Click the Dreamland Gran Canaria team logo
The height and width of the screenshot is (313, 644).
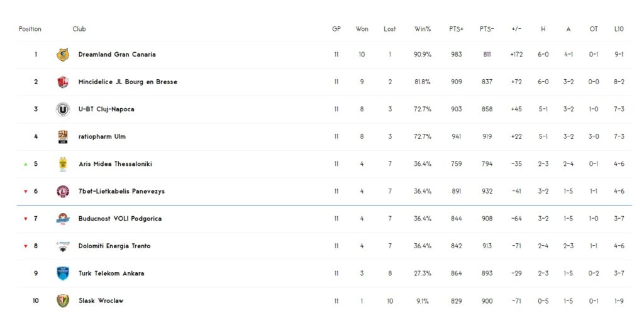pos(63,55)
